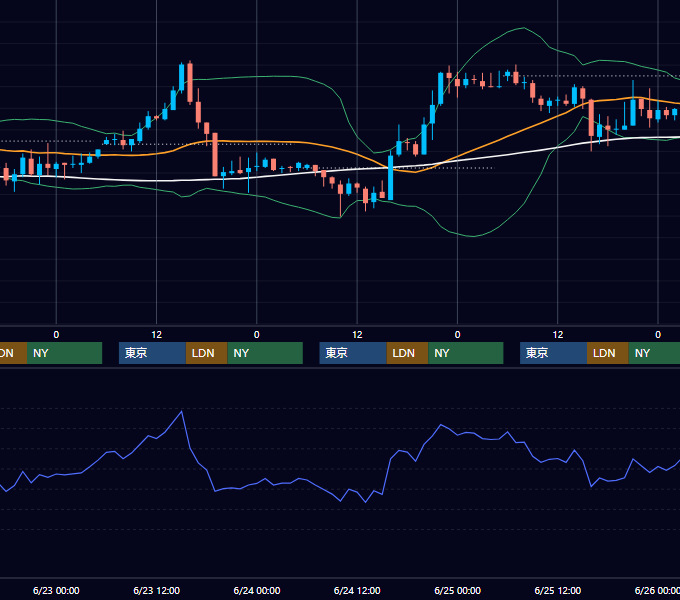Viewport: 680px width, 600px height.
Task: Click the 東京 session block spanning 6/23 12:00
Action: [152, 353]
